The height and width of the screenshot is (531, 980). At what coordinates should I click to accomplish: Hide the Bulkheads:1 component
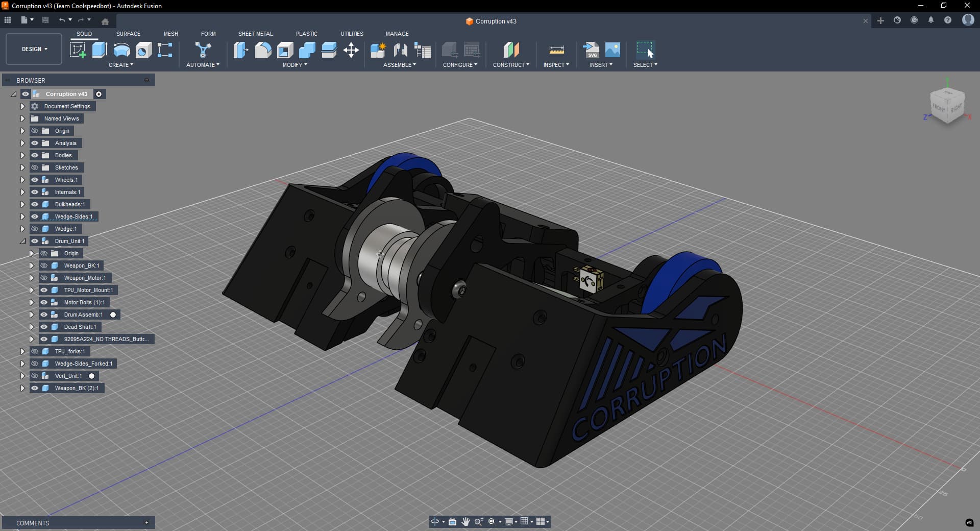point(35,204)
